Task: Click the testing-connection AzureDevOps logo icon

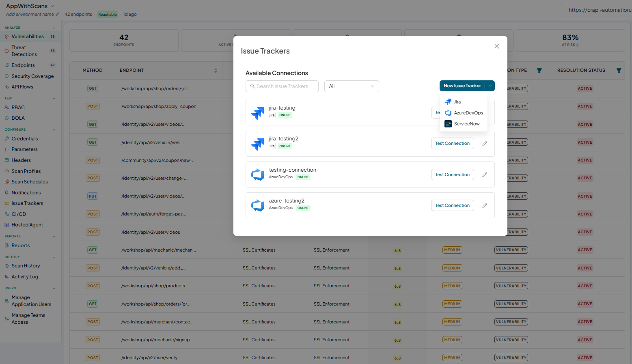Action: click(x=258, y=174)
